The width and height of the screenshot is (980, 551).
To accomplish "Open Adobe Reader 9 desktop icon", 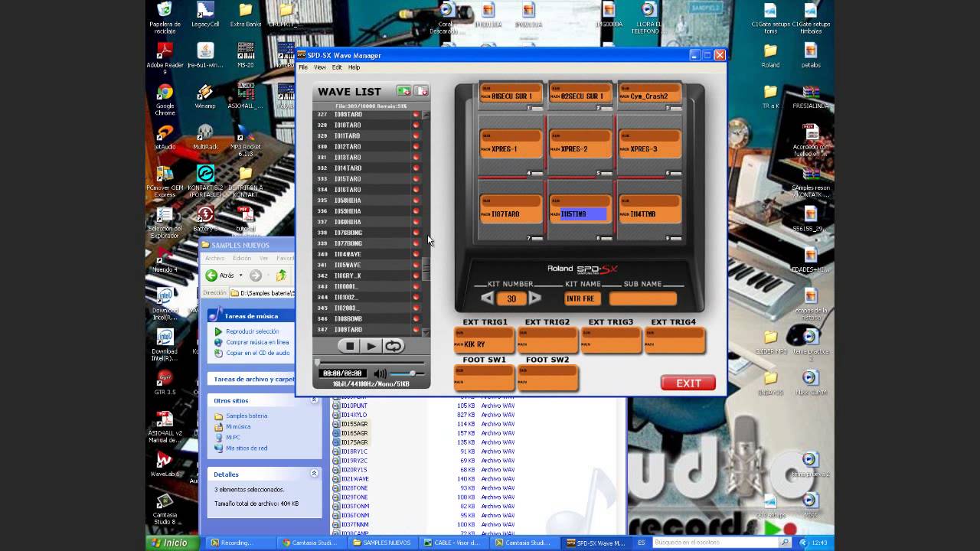I will pyautogui.click(x=165, y=58).
